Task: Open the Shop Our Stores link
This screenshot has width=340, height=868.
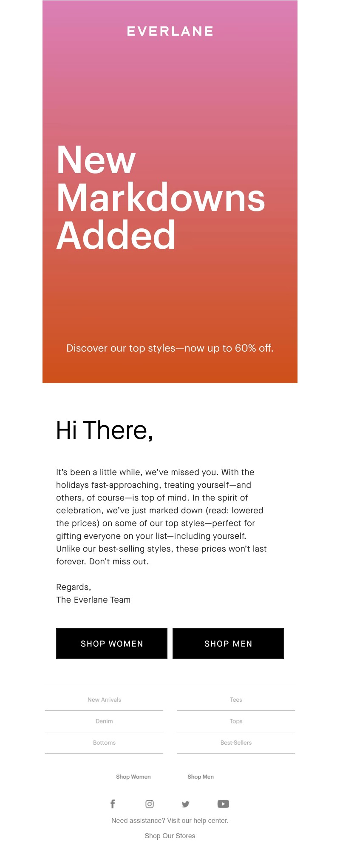Action: (x=170, y=836)
